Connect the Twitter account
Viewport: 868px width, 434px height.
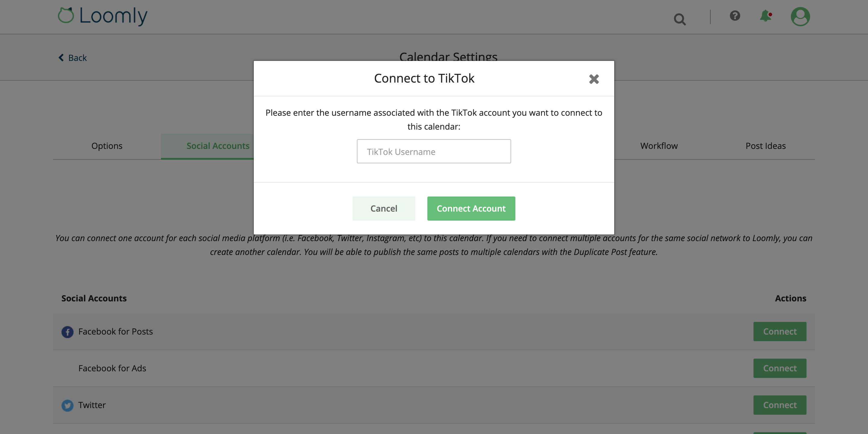click(x=780, y=405)
